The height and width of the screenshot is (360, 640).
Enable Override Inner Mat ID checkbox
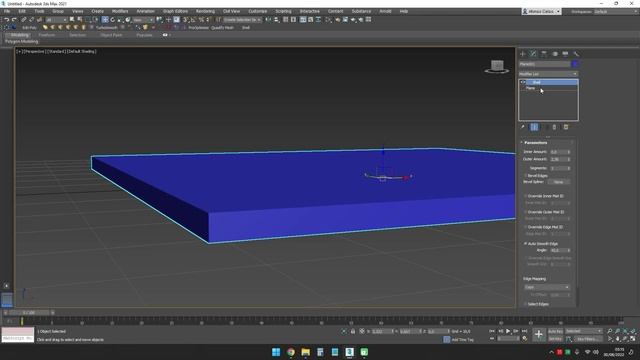point(526,196)
